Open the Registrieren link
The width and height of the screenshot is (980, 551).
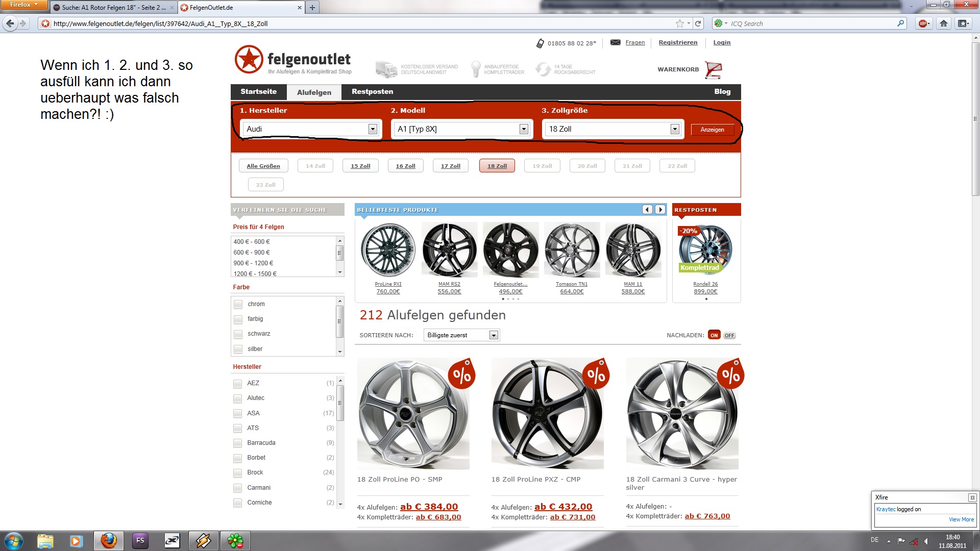(678, 42)
